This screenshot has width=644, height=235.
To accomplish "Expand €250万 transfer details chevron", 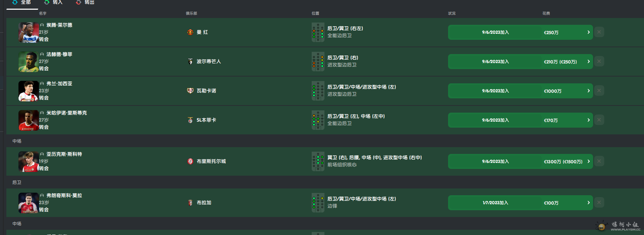I will tap(589, 32).
